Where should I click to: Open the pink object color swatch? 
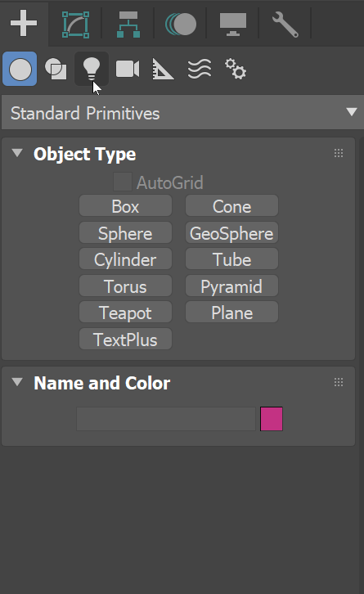pos(272,419)
